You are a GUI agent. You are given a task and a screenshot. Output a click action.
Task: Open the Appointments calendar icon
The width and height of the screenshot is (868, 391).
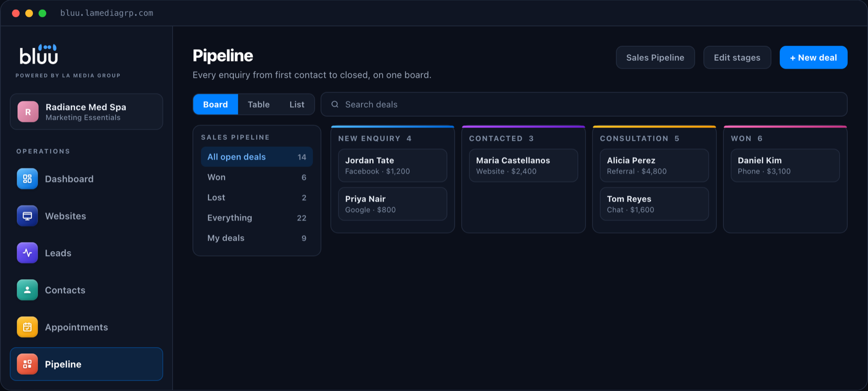(27, 327)
